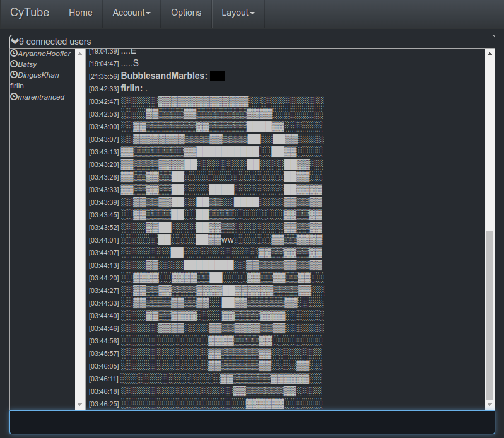Click the chat scrollbar thumb
The width and height of the screenshot is (504, 438).
490,312
